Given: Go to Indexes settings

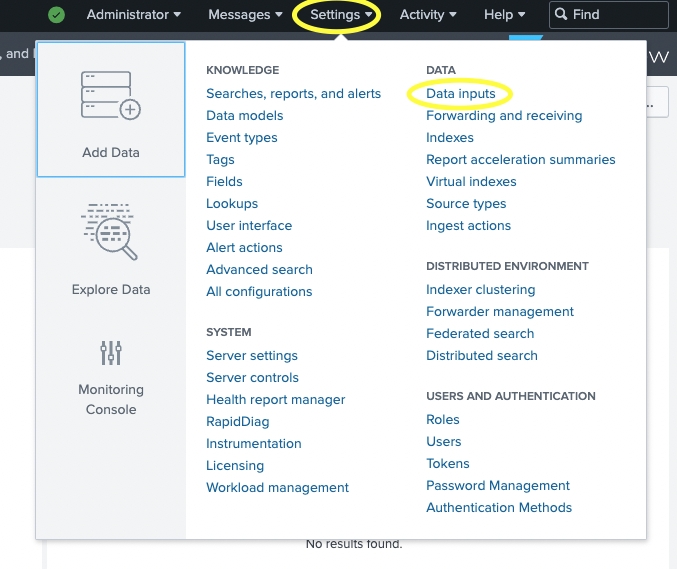Looking at the screenshot, I should tap(450, 138).
